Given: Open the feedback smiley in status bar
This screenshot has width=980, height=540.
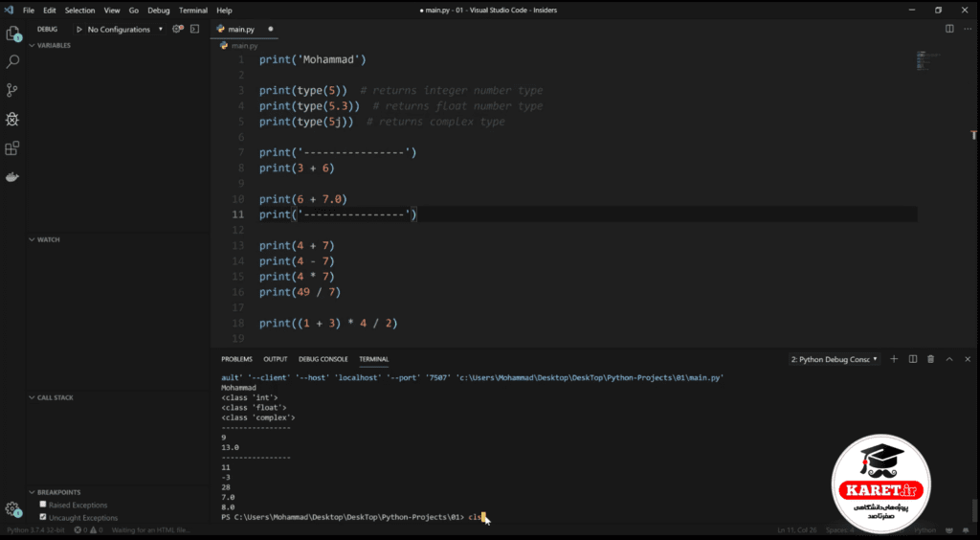Looking at the screenshot, I should (948, 530).
